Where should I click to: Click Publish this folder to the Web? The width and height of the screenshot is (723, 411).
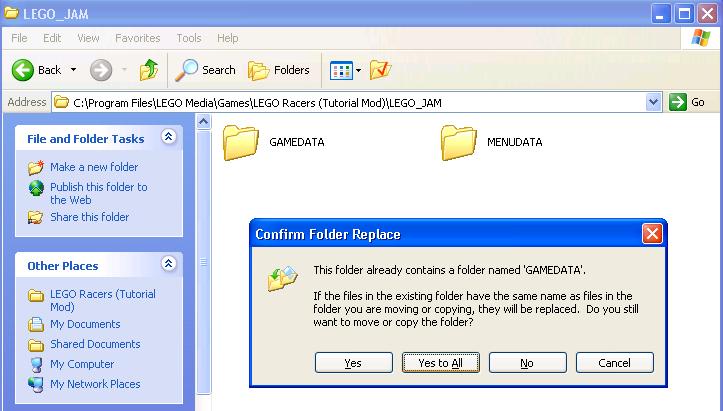tap(99, 193)
